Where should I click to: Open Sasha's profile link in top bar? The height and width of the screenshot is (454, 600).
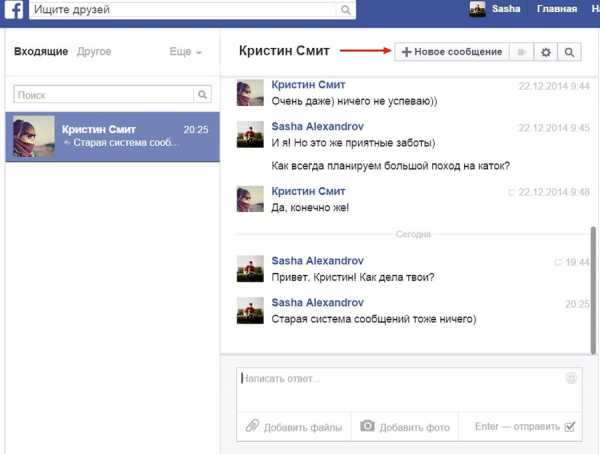[x=506, y=9]
